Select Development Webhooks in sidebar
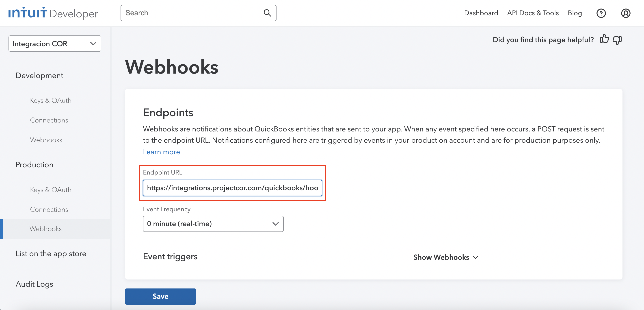The image size is (644, 310). pos(46,140)
